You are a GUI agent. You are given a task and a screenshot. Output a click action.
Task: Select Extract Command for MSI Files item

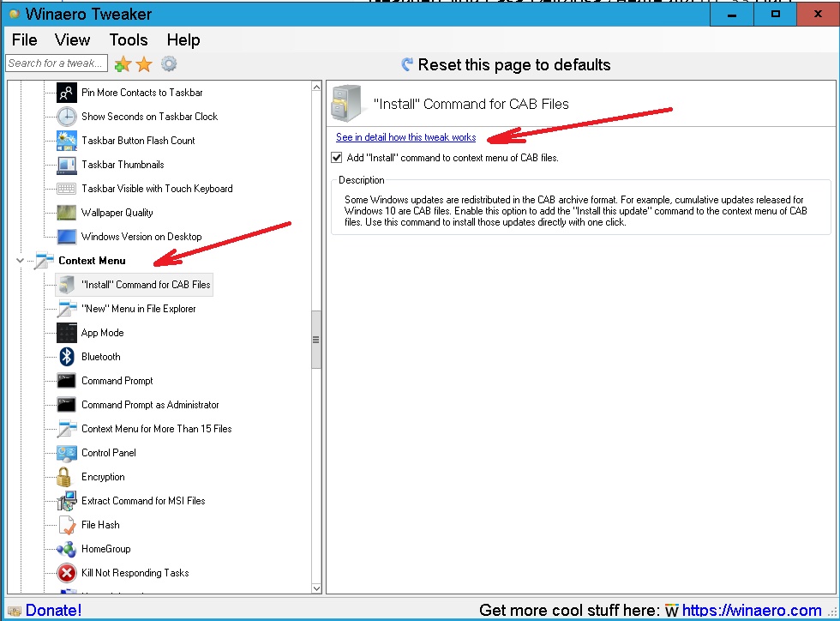143,501
